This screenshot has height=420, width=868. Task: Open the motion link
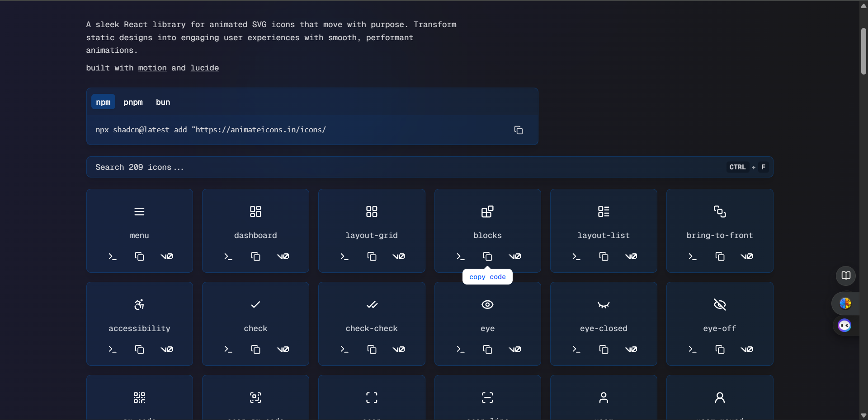pyautogui.click(x=152, y=68)
